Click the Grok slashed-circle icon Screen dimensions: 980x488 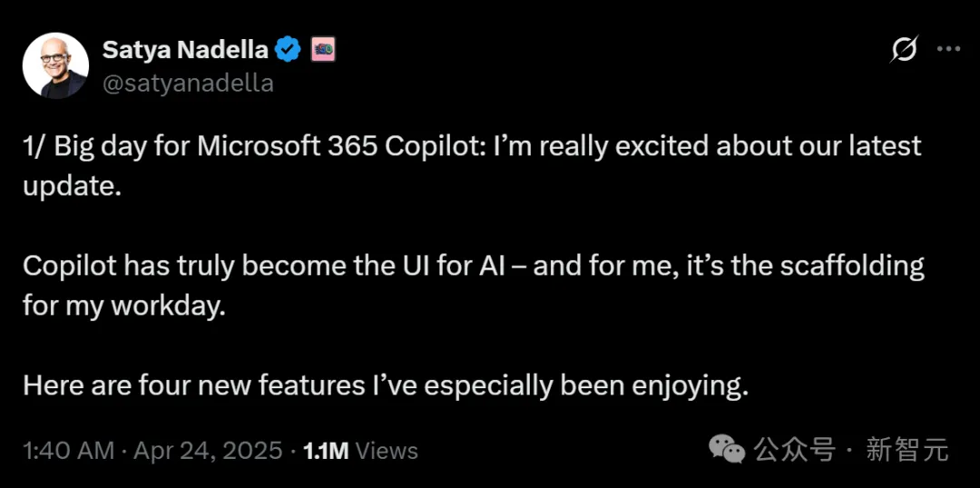click(904, 50)
